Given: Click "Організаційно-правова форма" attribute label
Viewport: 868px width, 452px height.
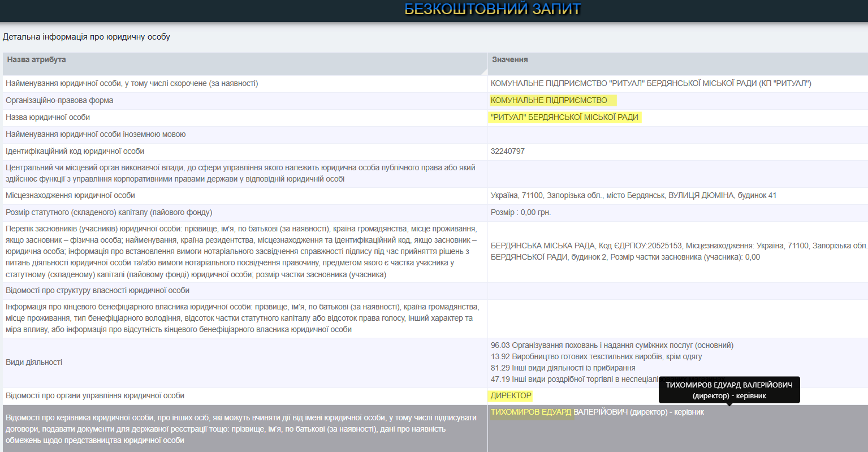Looking at the screenshot, I should [59, 101].
